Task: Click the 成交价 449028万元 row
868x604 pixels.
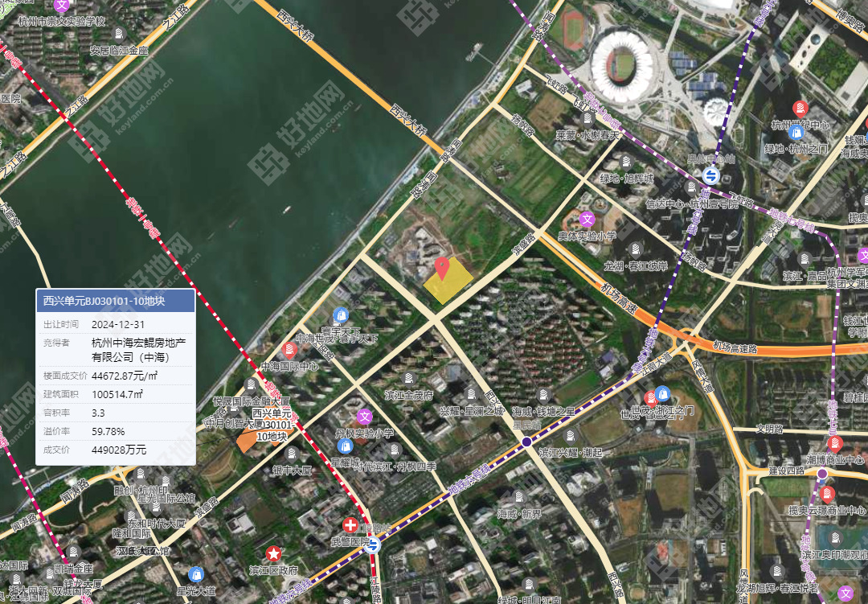Action: [116, 450]
